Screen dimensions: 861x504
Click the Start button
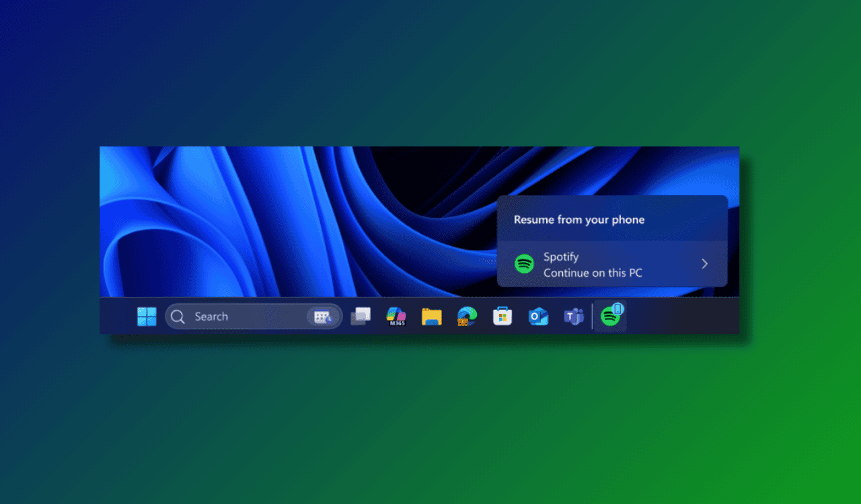[147, 316]
